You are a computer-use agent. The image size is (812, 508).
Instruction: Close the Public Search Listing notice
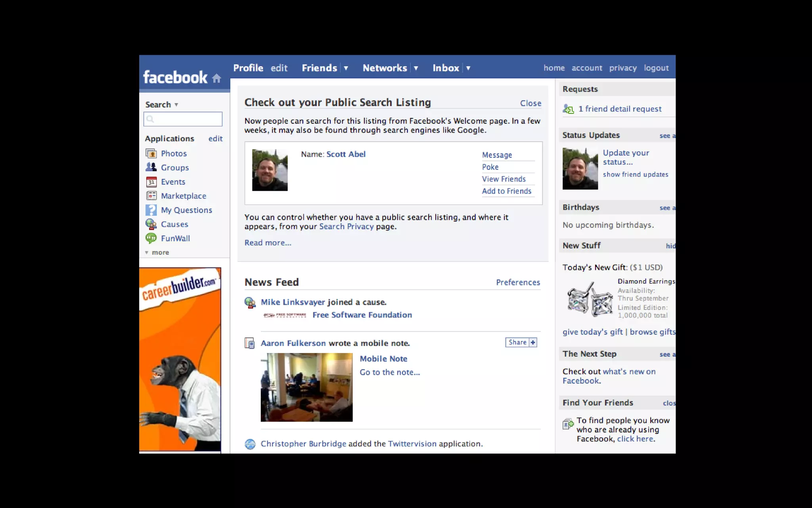coord(530,103)
